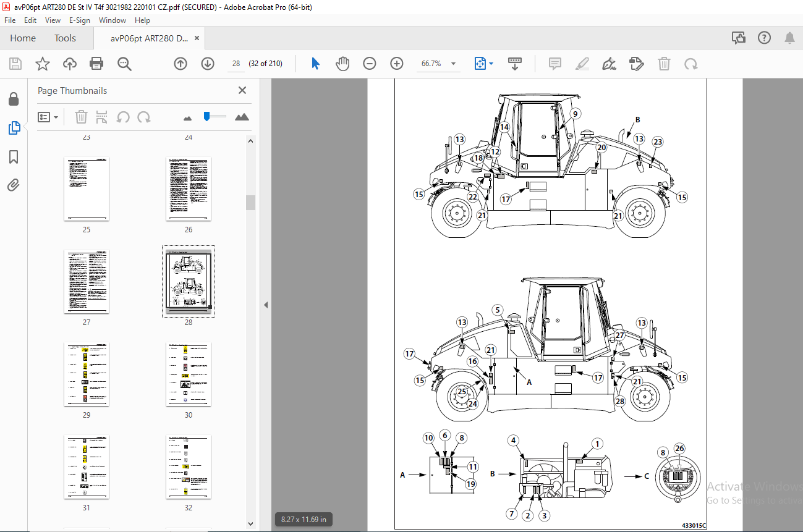Open the Bookmarks sidebar panel

point(14,157)
